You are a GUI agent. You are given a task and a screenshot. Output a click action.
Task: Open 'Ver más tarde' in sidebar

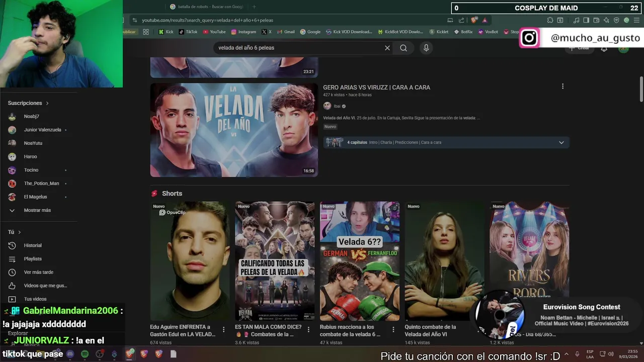[38, 272]
